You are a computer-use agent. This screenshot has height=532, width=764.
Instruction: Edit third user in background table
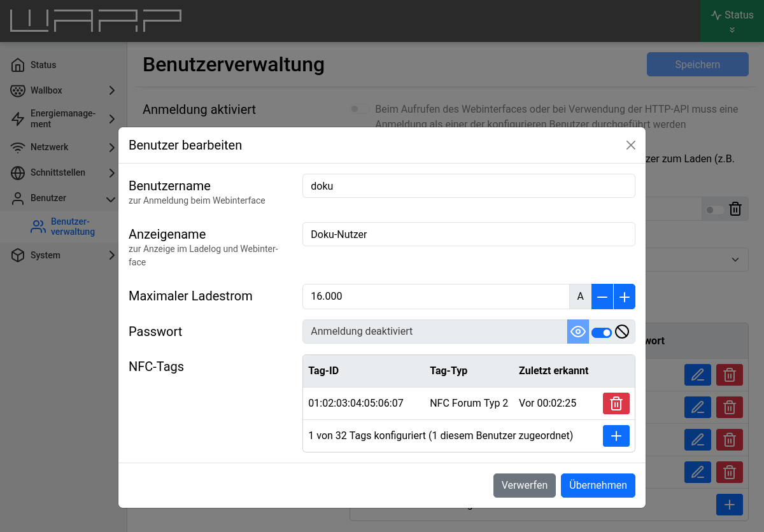pos(698,439)
